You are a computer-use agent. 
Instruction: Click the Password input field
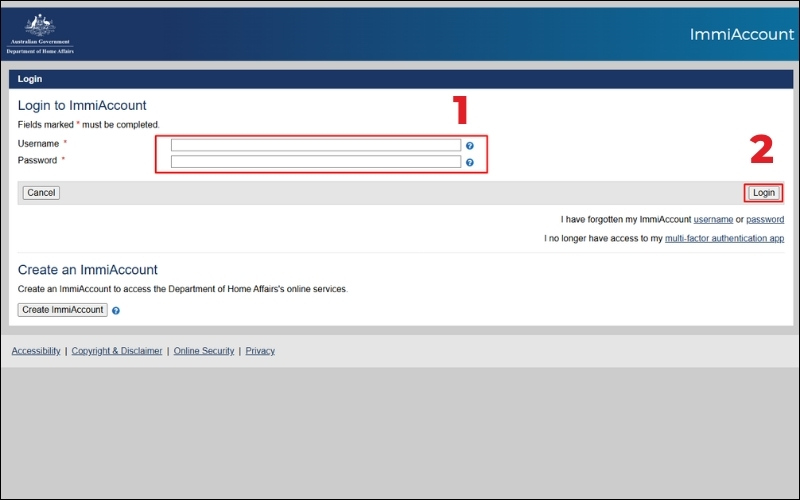[x=316, y=162]
